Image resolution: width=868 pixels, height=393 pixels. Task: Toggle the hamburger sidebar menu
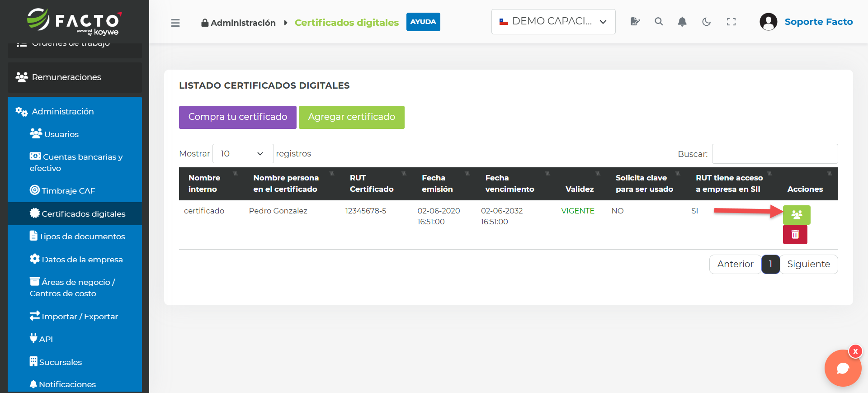(175, 23)
